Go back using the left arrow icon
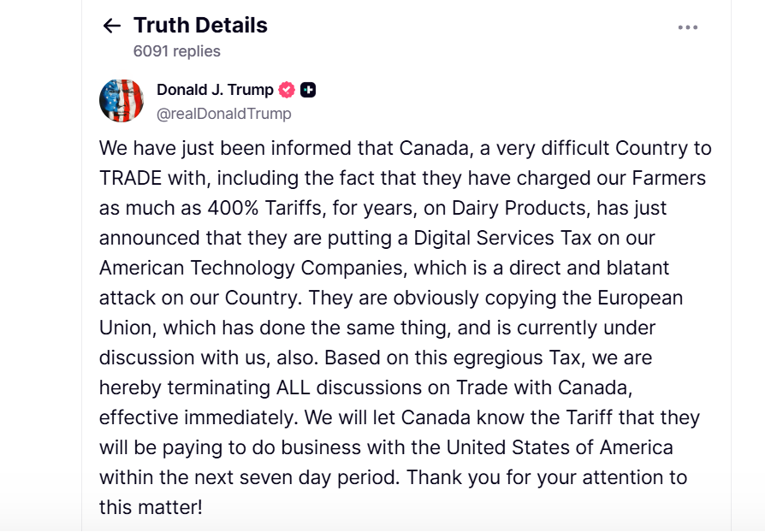765x532 pixels. point(112,26)
